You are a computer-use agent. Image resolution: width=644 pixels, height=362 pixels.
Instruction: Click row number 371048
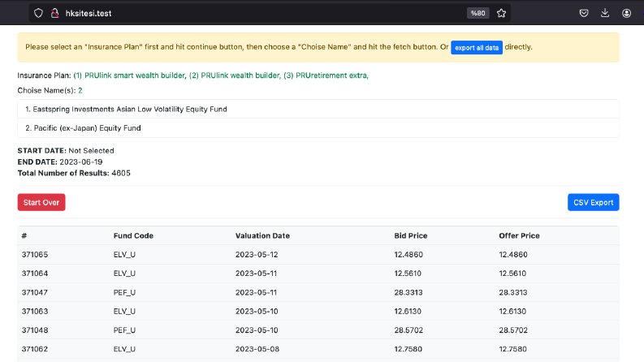35,330
